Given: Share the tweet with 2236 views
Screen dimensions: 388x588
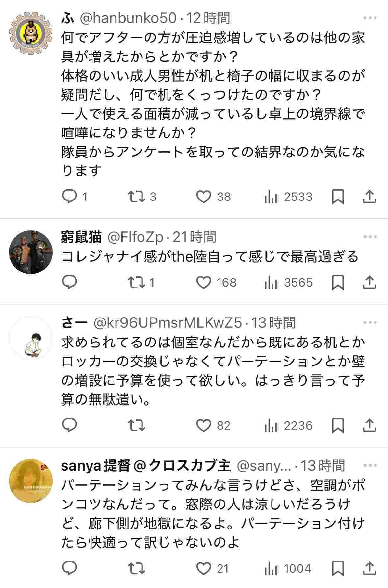Looking at the screenshot, I should click(369, 425).
